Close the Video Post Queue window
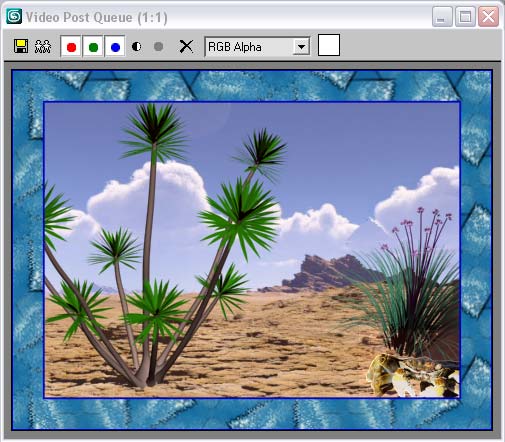Image resolution: width=505 pixels, height=442 pixels. tap(488, 16)
